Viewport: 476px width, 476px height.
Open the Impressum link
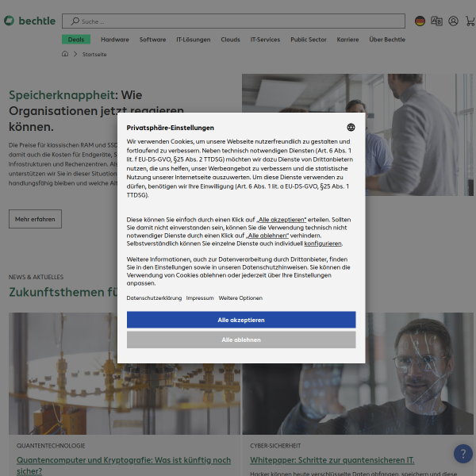tap(200, 298)
